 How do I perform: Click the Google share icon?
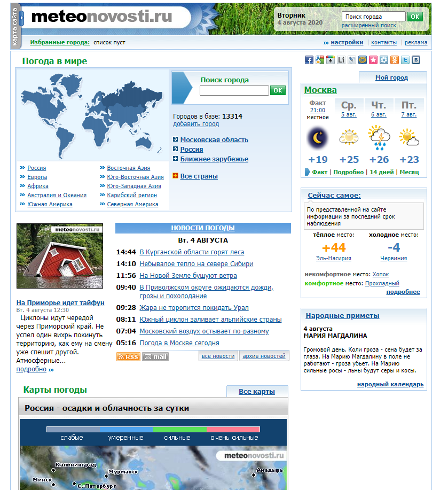pos(319,60)
